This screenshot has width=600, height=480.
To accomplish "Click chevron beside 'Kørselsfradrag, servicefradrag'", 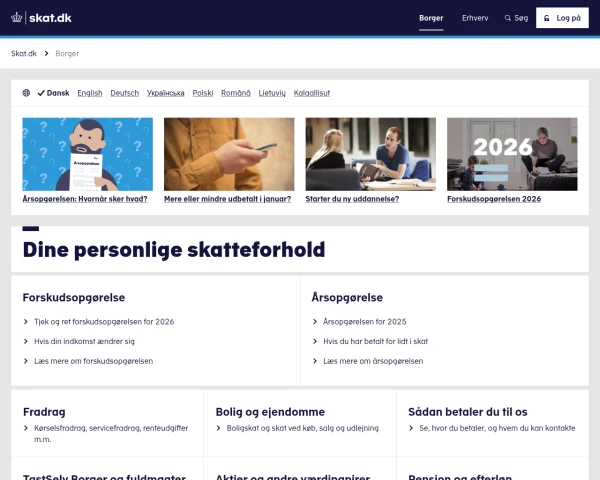I will (26, 428).
